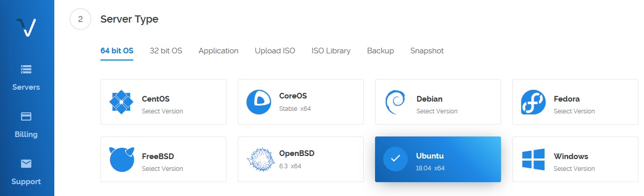This screenshot has width=644, height=196.
Task: Open the Backup tab
Action: [x=381, y=51]
